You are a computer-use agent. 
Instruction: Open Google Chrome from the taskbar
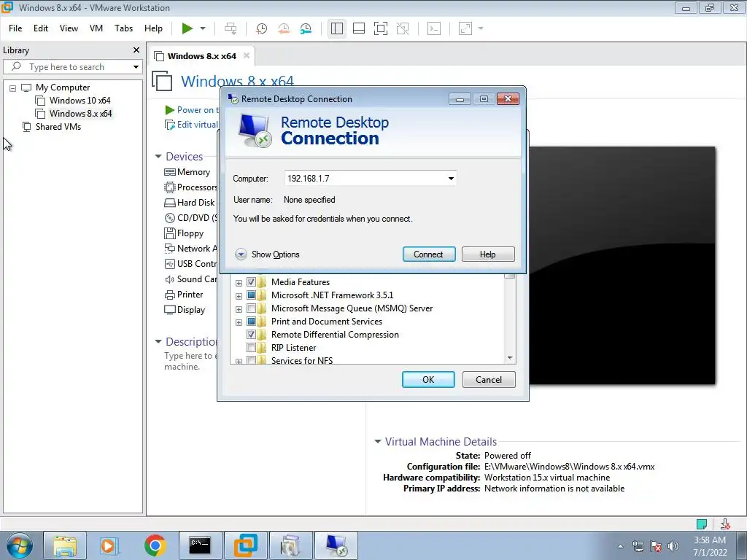155,545
